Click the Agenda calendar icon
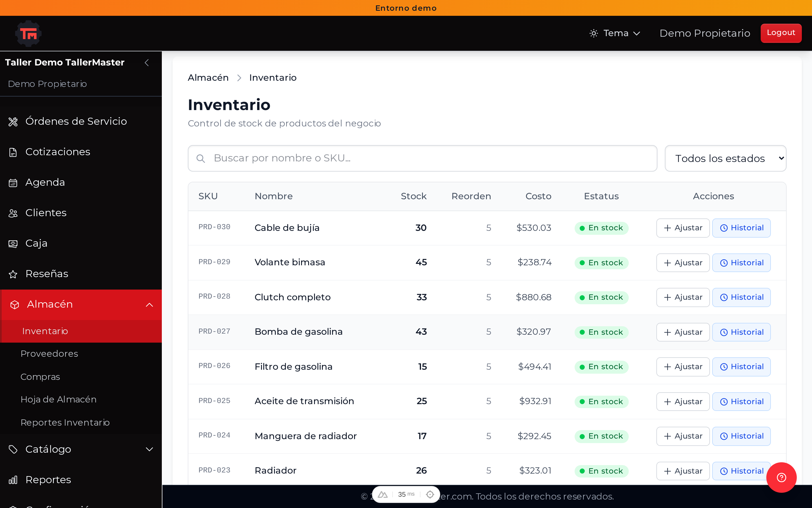Screen dimensions: 812x508 pos(13,183)
